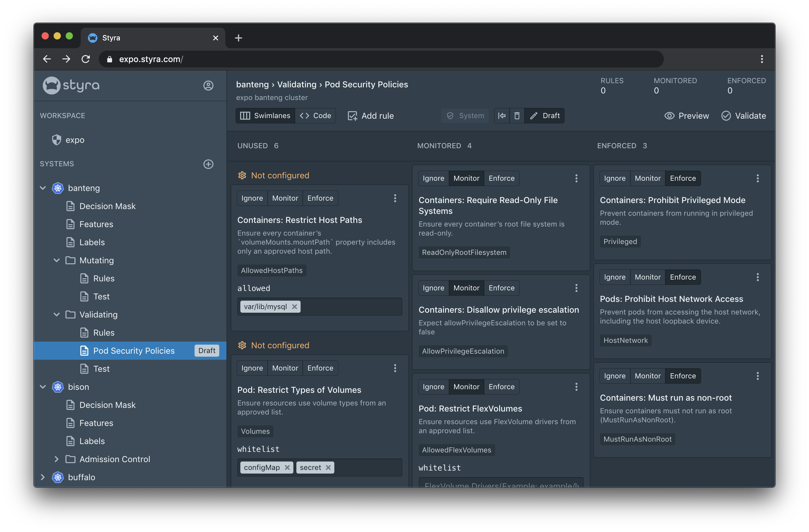809x532 pixels.
Task: Collapse the banteng system tree
Action: (43, 188)
